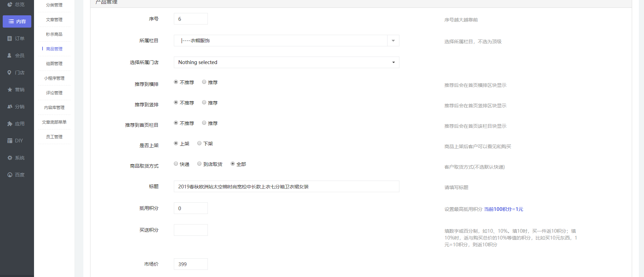Click the 总览 pie chart icon
The width and height of the screenshot is (644, 277).
pyautogui.click(x=10, y=4)
